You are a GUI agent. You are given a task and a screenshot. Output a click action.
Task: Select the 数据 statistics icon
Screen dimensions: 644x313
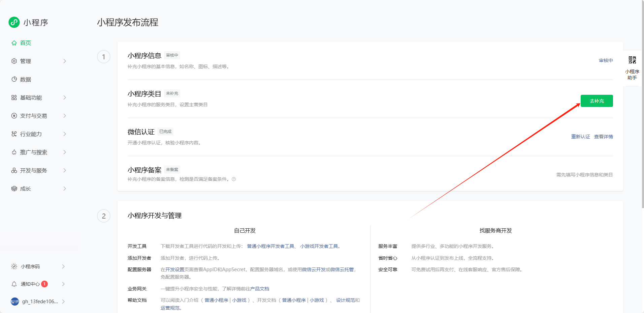click(x=14, y=79)
